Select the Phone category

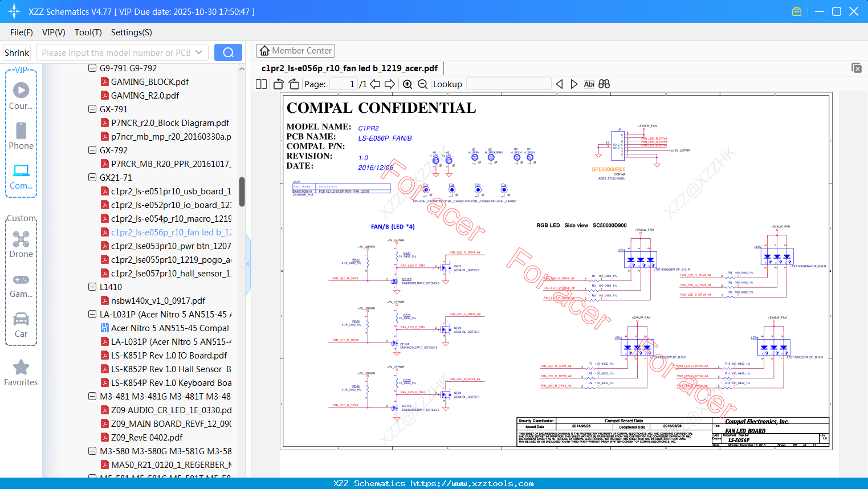pos(21,136)
